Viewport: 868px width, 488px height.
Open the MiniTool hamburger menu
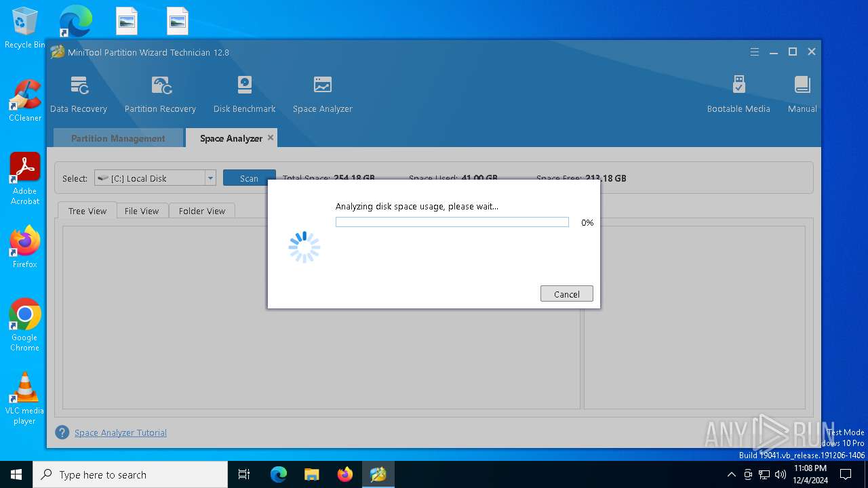[x=755, y=52]
